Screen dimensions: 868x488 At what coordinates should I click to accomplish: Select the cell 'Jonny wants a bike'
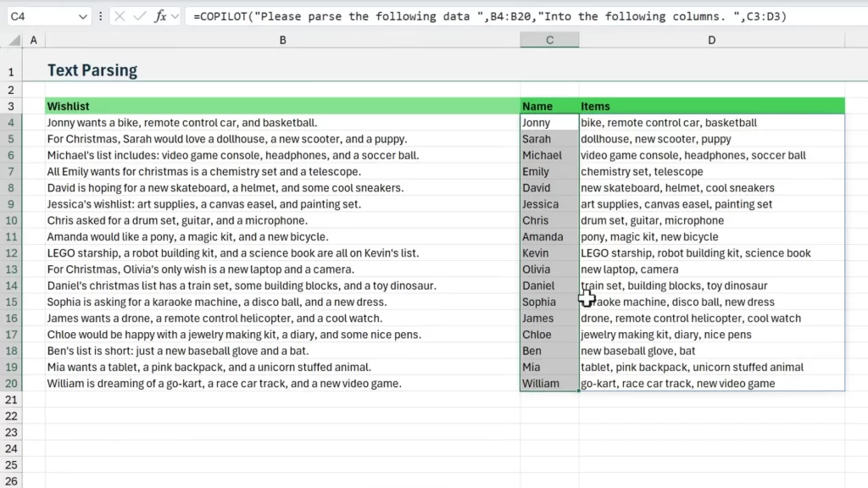[x=282, y=123]
